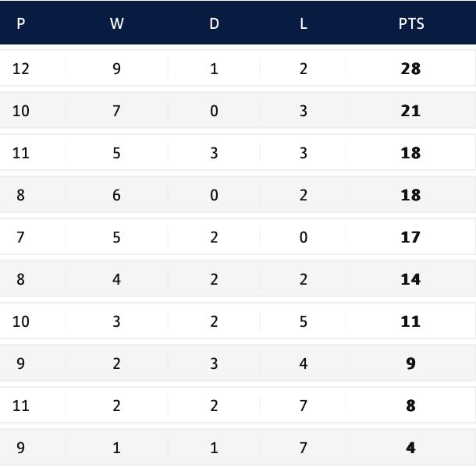Select the bold 9 in the PTS column
Screen dimensions: 476x468
[x=410, y=363]
